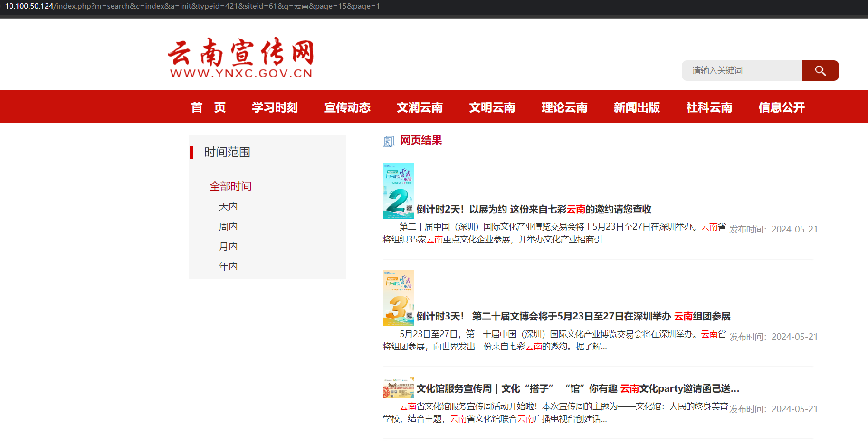The width and height of the screenshot is (868, 445).
Task: Select the 全部时间 time filter
Action: point(230,186)
